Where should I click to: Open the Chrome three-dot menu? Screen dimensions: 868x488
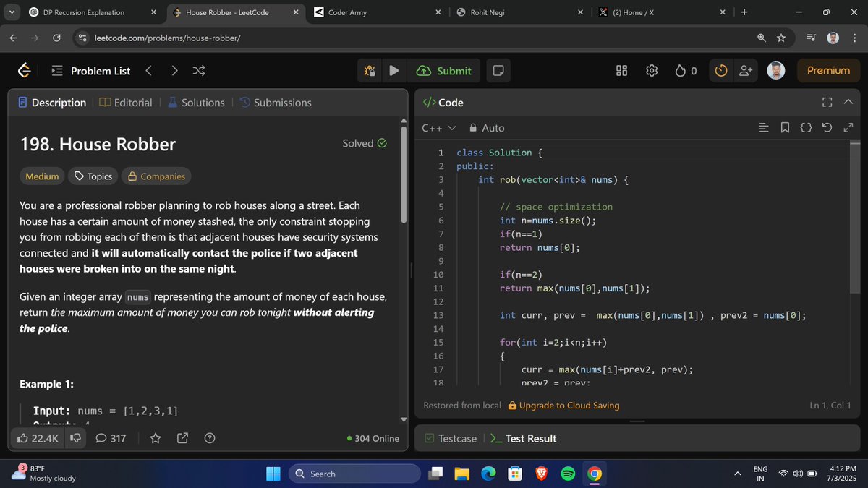pyautogui.click(x=855, y=38)
